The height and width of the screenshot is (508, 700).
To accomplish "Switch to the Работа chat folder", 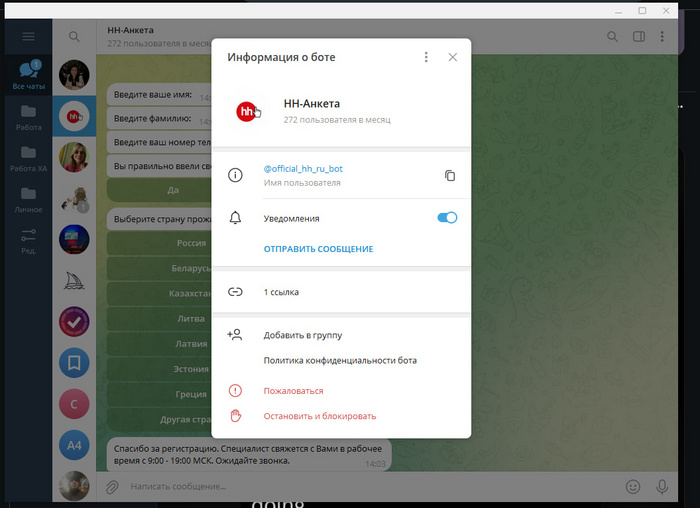I will [29, 118].
